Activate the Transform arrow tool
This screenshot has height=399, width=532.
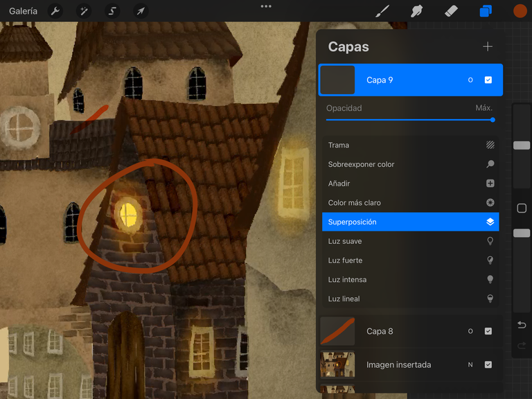(x=141, y=11)
